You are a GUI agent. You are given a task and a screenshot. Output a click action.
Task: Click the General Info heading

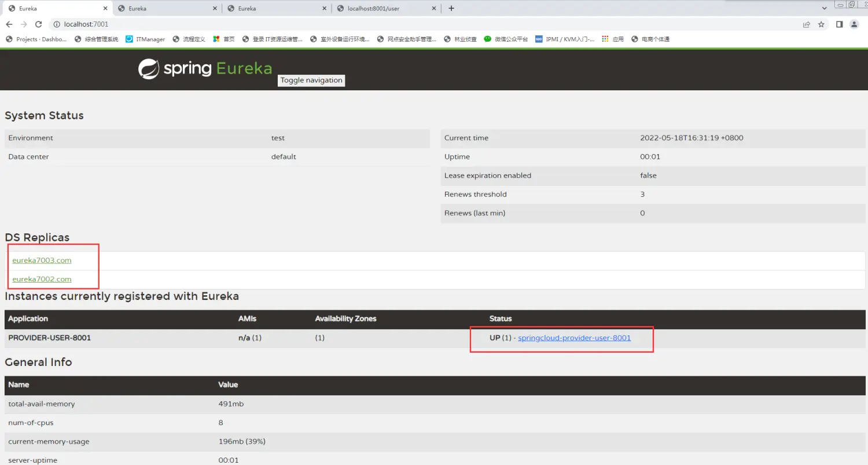[x=38, y=362]
